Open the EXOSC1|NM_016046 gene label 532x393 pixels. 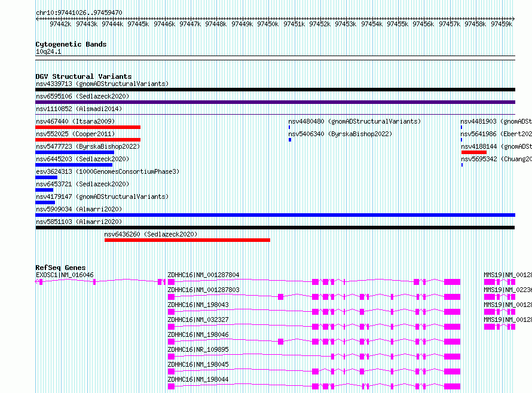coord(65,275)
